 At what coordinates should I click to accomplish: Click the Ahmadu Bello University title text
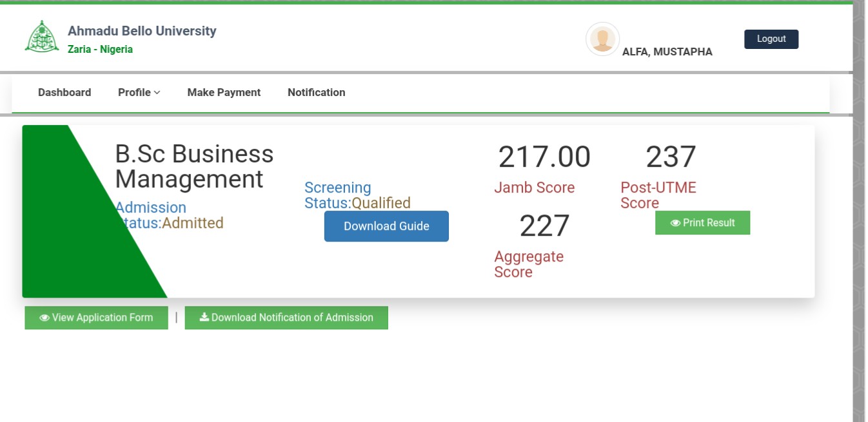coord(142,31)
